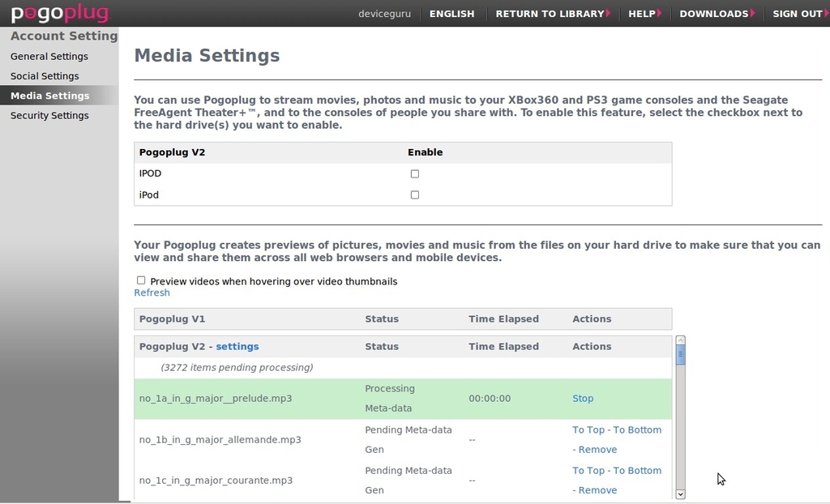Viewport: 830px width, 504px height.
Task: Open the DOWNLOADS menu
Action: [717, 14]
